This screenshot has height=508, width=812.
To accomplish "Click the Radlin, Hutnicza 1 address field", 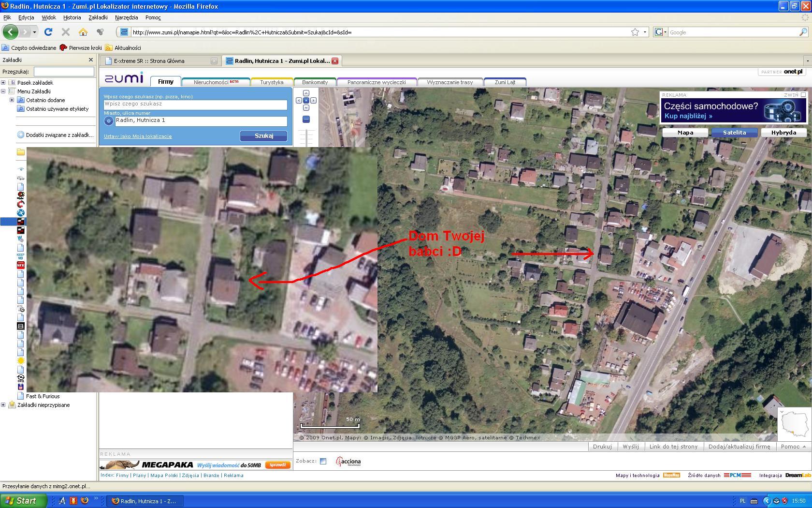I will click(201, 121).
